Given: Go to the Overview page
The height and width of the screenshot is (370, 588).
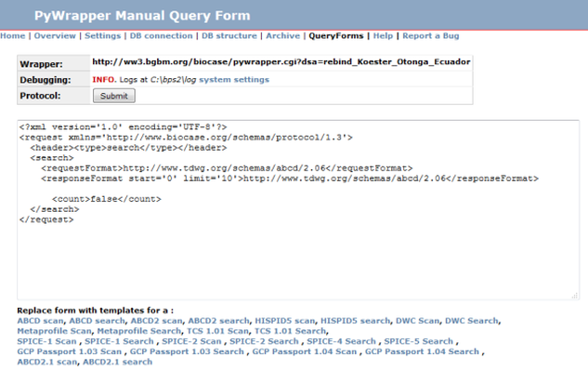Looking at the screenshot, I should (x=55, y=35).
